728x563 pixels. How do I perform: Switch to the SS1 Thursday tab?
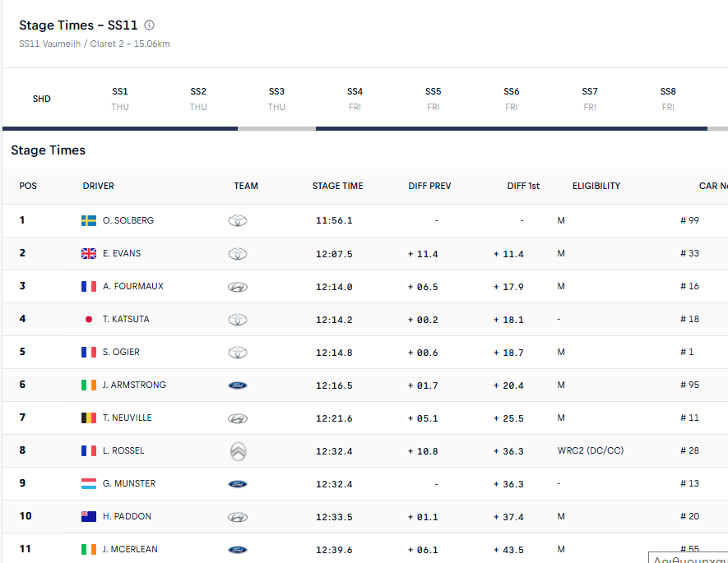(120, 99)
